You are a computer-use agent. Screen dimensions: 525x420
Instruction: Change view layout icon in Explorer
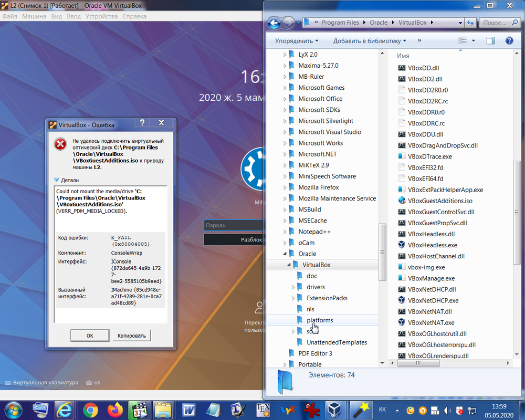[x=463, y=40]
